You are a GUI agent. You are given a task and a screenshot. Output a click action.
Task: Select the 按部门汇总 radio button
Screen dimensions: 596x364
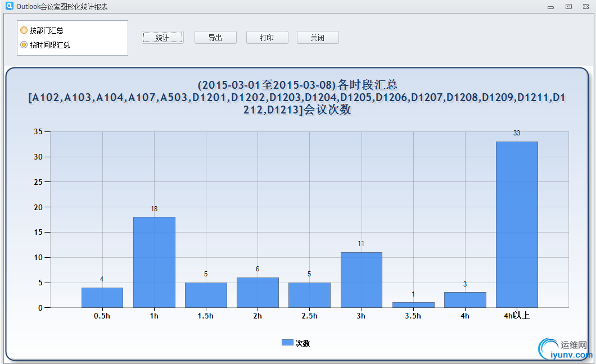24,30
